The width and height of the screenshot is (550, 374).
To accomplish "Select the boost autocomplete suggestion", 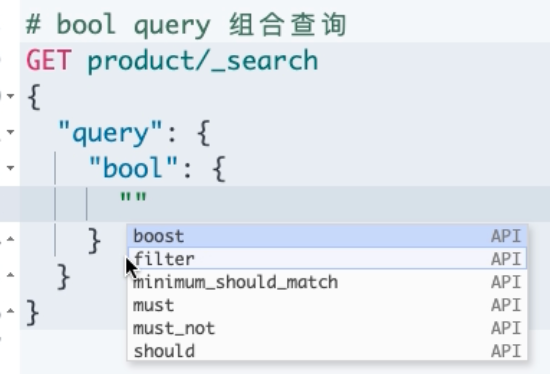I will coord(327,236).
